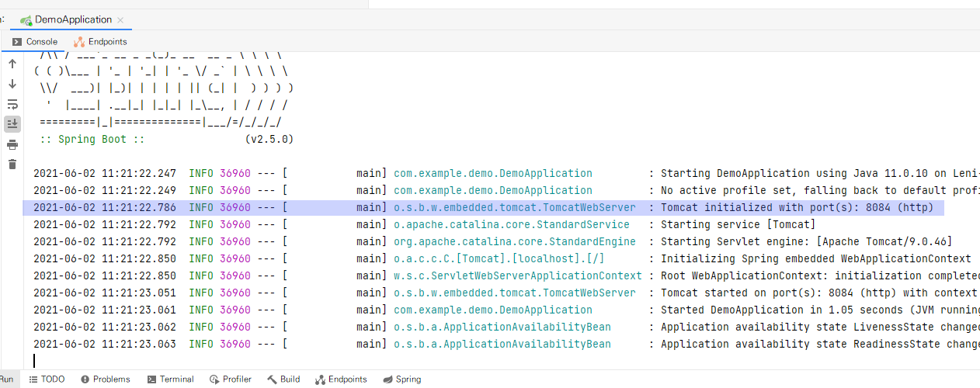Screen dimensions: 980x388
Task: Toggle scroll to end of console
Action: (12, 123)
